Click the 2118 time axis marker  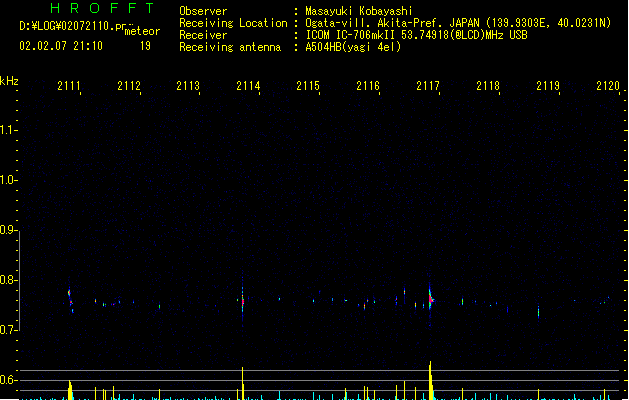tap(488, 86)
